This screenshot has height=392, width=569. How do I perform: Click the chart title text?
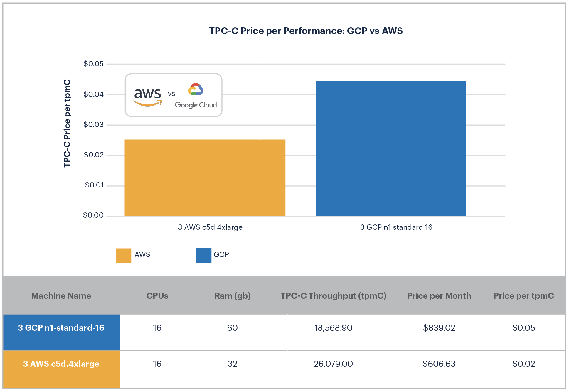coord(306,31)
